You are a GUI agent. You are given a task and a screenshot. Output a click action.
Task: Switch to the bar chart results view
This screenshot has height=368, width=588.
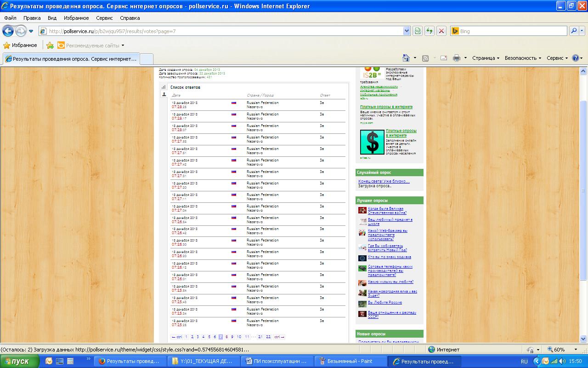164,87
